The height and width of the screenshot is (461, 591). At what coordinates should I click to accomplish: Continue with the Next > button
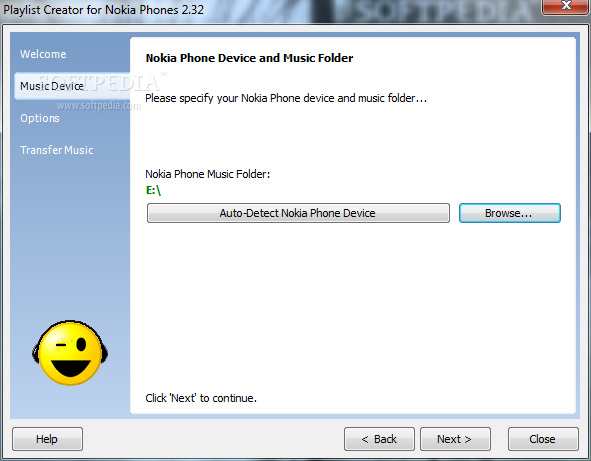point(455,439)
